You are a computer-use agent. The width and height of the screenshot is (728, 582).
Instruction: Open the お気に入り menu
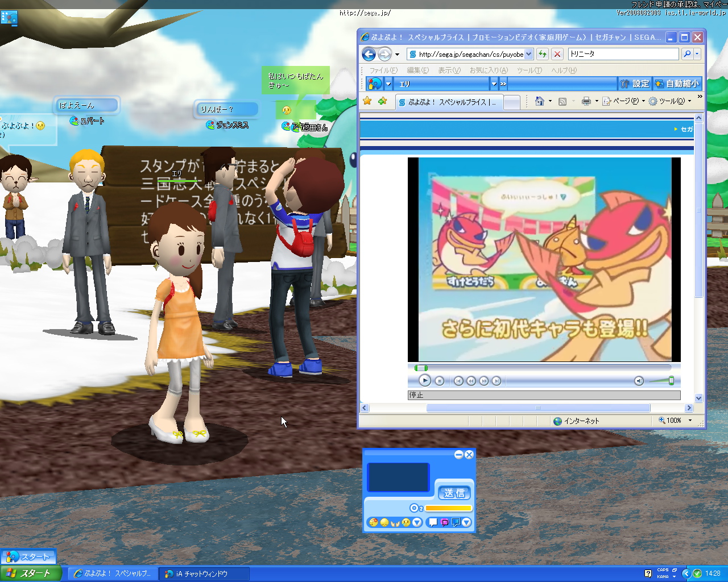pyautogui.click(x=488, y=70)
